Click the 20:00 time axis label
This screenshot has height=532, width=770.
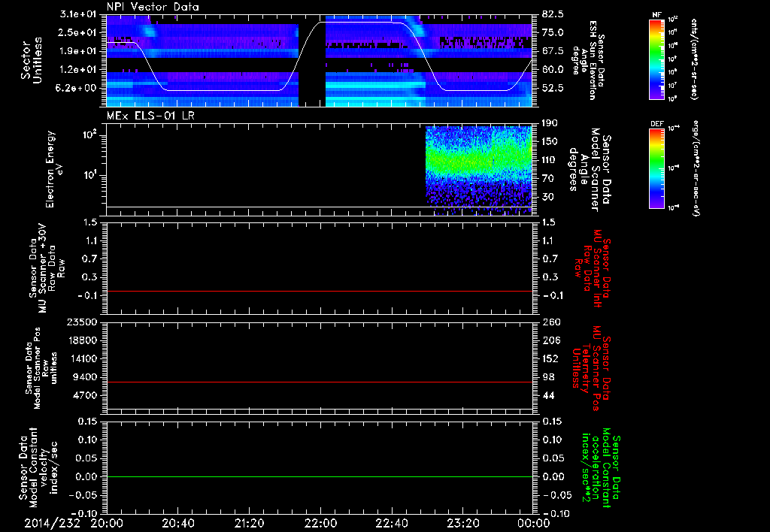(106, 522)
